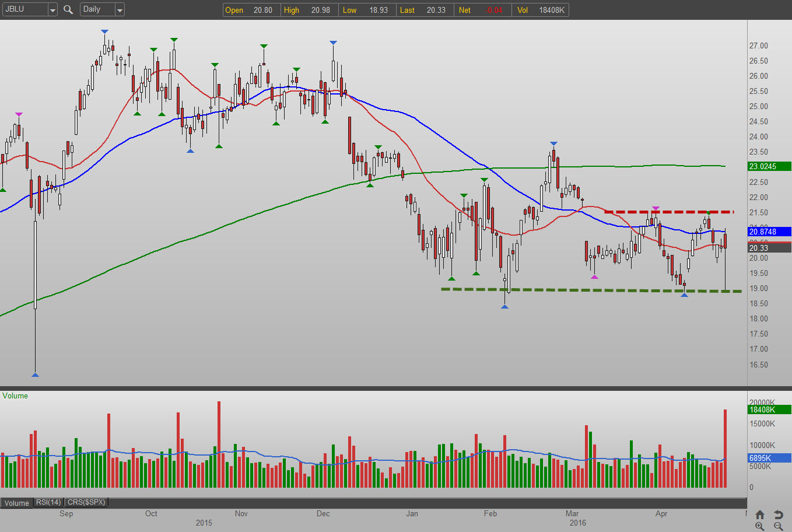Click the home icon to reset the chart

[759, 514]
